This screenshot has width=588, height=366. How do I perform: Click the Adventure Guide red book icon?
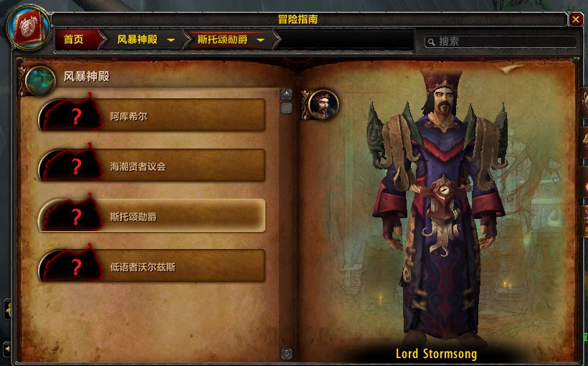tap(29, 27)
